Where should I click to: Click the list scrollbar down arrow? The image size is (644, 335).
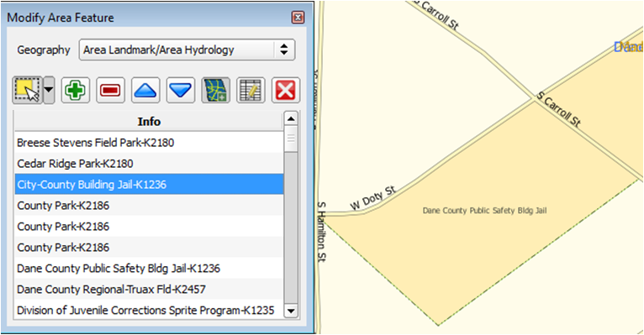291,311
